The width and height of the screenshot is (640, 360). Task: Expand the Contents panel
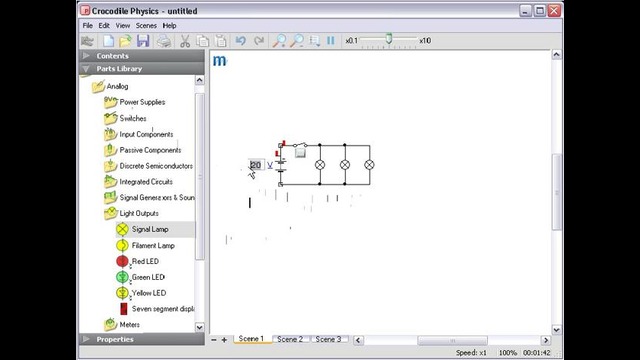click(142, 56)
